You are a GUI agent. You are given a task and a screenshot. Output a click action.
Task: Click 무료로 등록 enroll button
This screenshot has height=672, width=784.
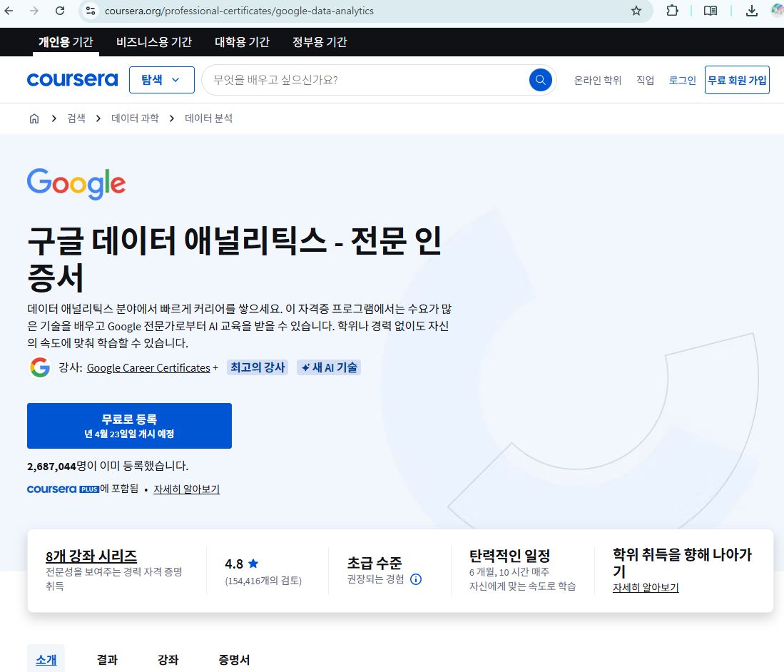coord(130,425)
